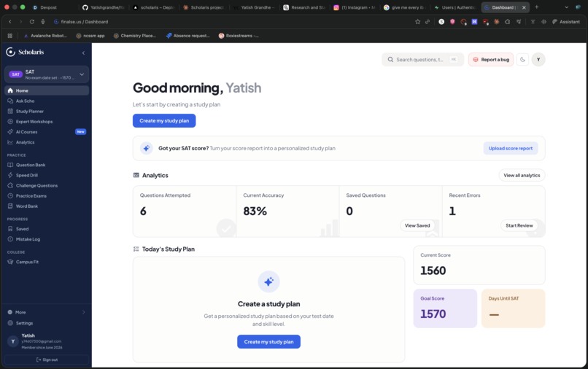This screenshot has height=369, width=588.
Task: Click the Current Accuracy 83% value
Action: [x=255, y=211]
